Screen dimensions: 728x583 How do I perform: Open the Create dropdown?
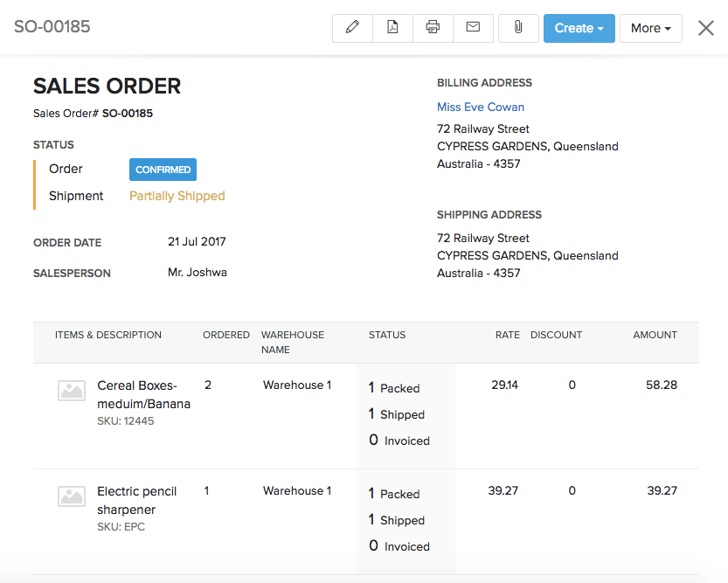click(x=579, y=28)
